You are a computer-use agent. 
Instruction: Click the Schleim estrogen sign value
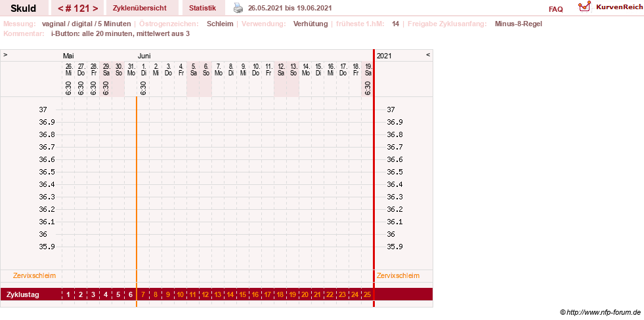[220, 24]
